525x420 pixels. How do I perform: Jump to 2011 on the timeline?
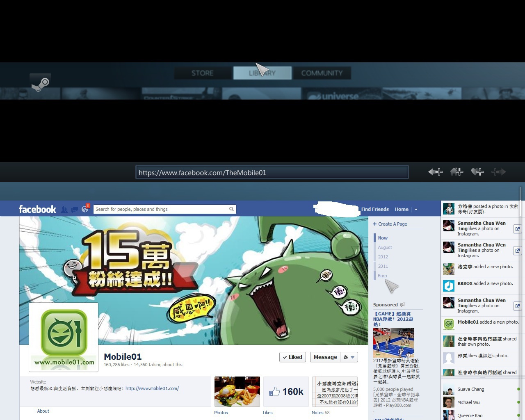383,266
